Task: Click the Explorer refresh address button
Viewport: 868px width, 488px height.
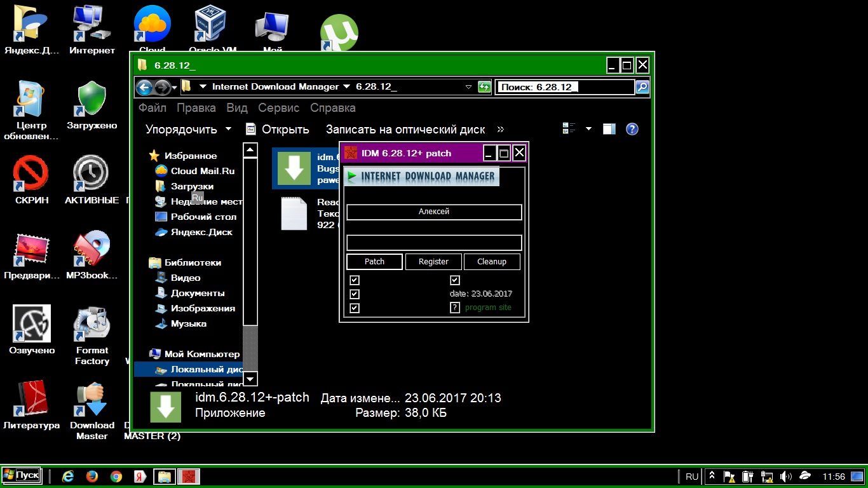Action: point(485,87)
